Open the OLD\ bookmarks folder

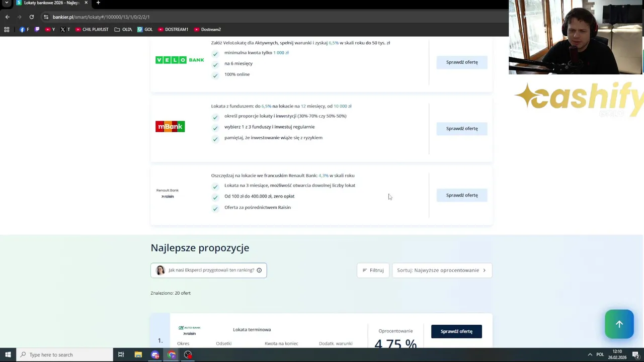tap(123, 29)
